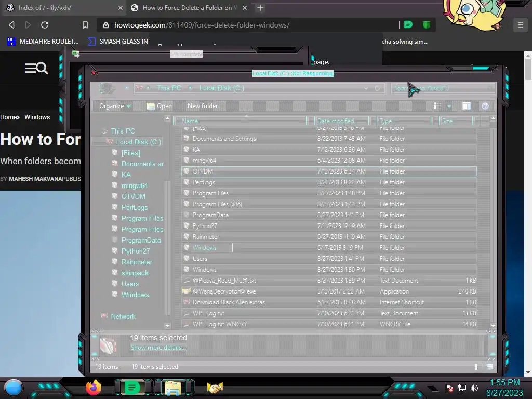Image resolution: width=532 pixels, height=399 pixels.
Task: Select Network in the navigation pane
Action: coord(123,316)
